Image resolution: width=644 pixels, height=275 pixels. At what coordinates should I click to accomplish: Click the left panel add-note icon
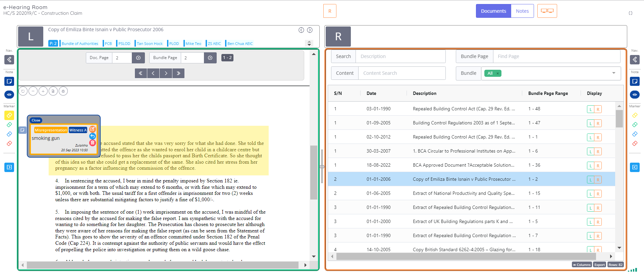tap(9, 81)
